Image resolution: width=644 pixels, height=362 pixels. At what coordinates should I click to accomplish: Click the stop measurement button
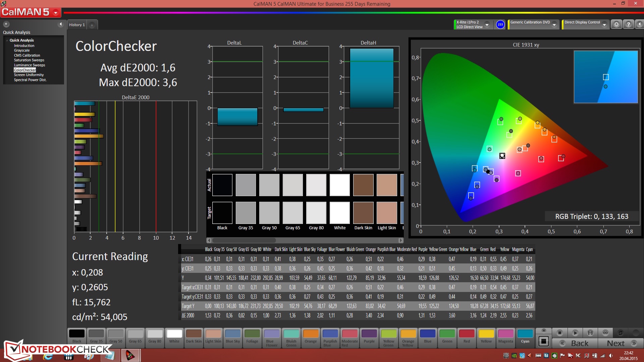[x=559, y=333]
